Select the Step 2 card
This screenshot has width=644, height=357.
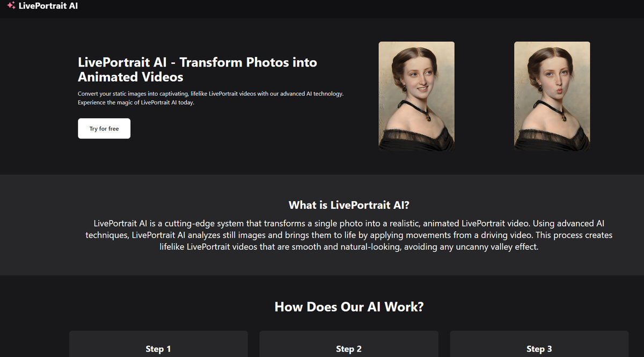click(349, 344)
